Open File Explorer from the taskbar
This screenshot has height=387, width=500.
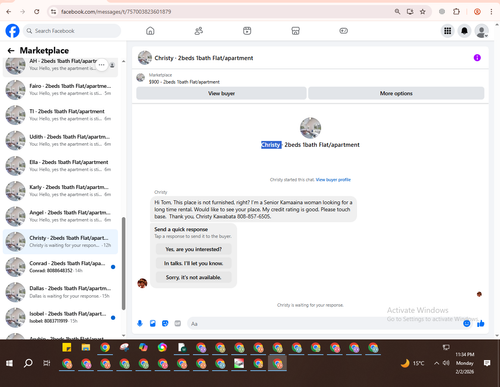(x=86, y=348)
